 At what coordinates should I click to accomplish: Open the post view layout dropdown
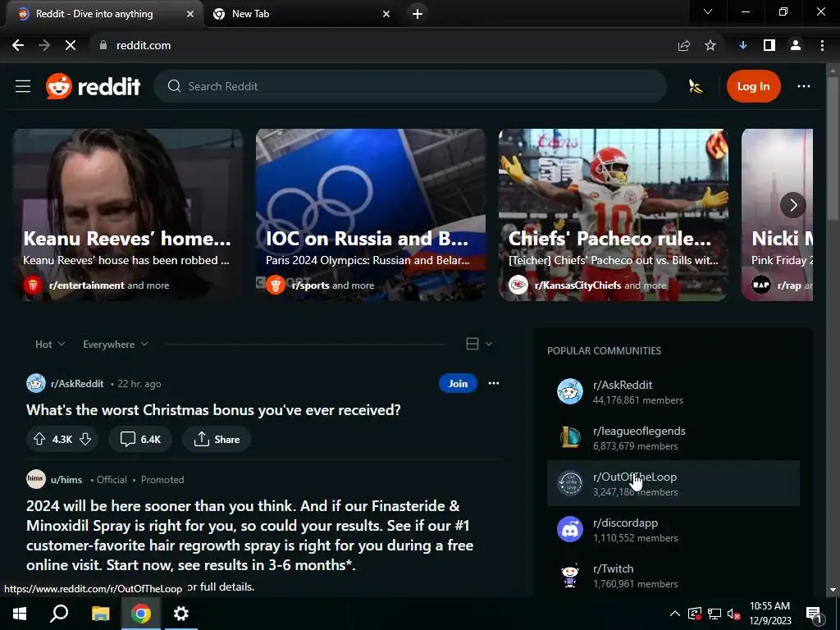click(x=479, y=344)
